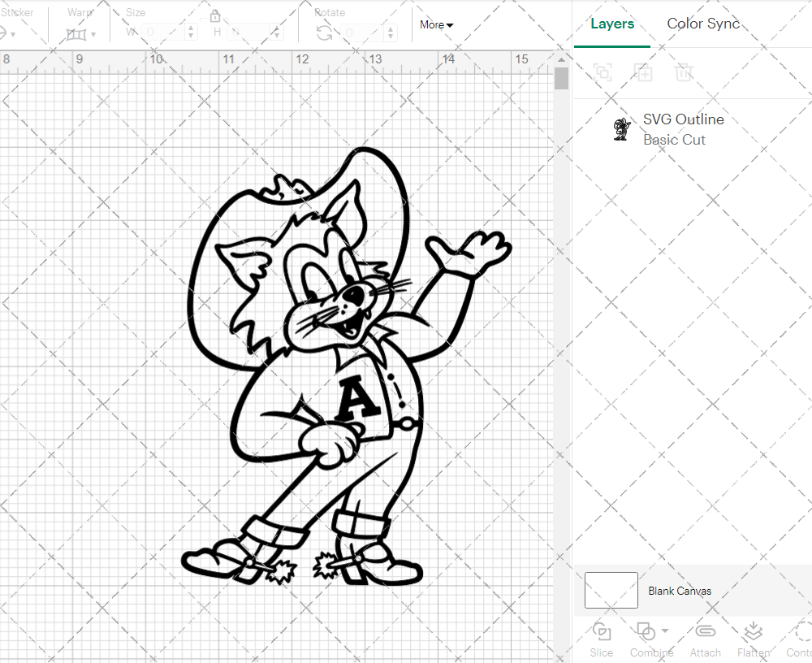Image resolution: width=812 pixels, height=663 pixels.
Task: Switch to the Color Sync tab
Action: [x=703, y=24]
